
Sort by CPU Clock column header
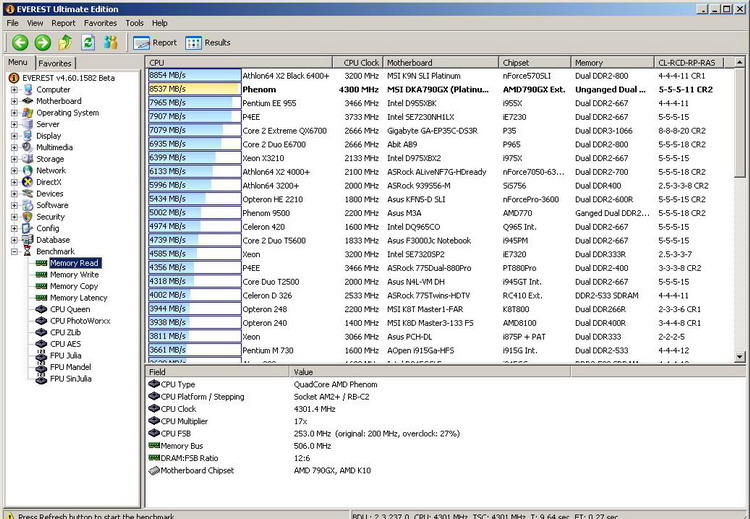click(x=358, y=62)
